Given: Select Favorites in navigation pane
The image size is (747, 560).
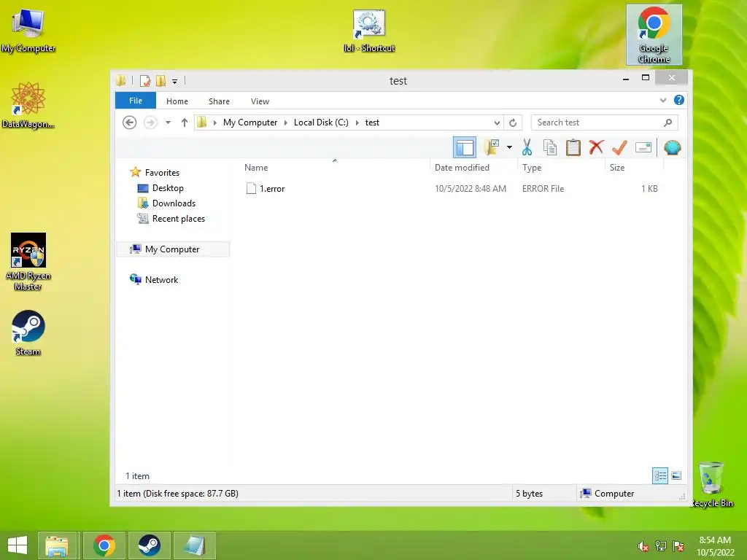Looking at the screenshot, I should [162, 172].
